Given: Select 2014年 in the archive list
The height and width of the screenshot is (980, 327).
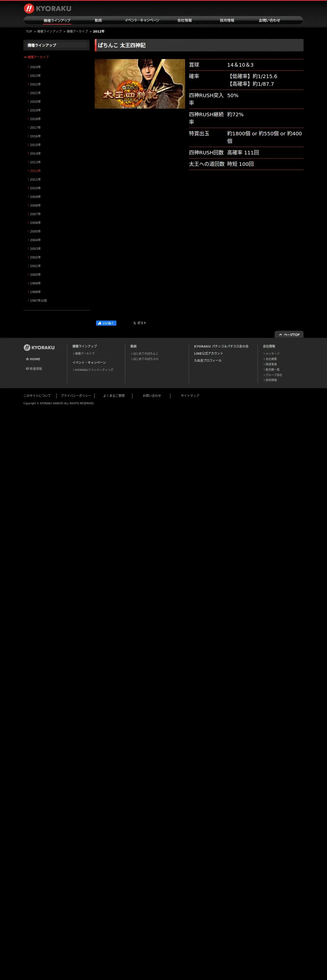Looking at the screenshot, I should (35, 154).
